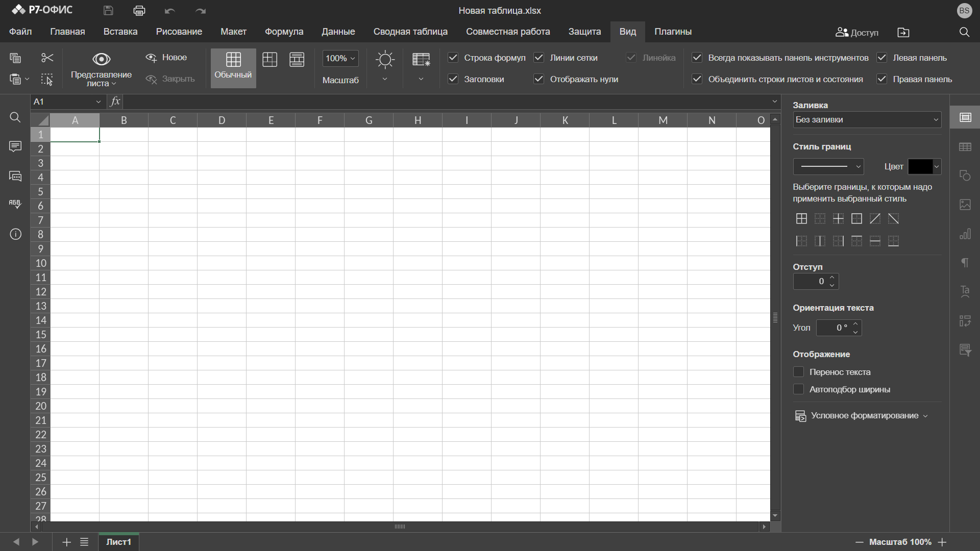Viewport: 980px width, 551px height.
Task: Toggle the Formula bar checkbox
Action: pos(453,58)
